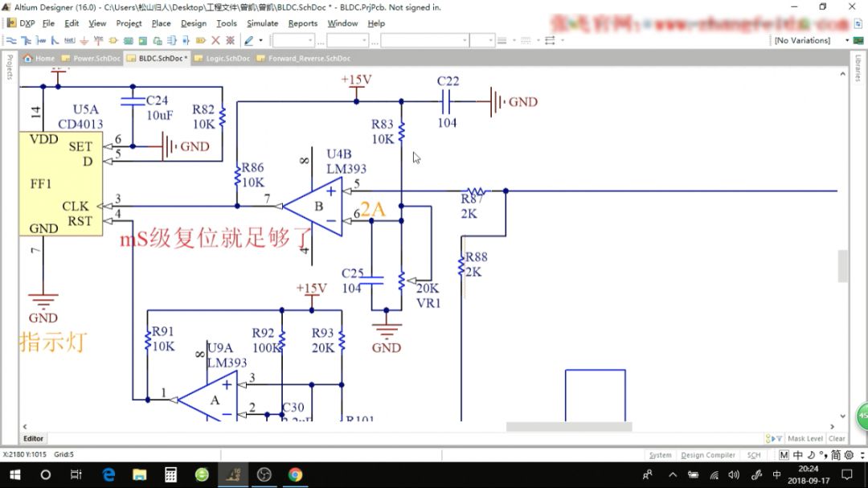Open the Design Compiler panel button
The height and width of the screenshot is (488, 868).
[x=708, y=455]
